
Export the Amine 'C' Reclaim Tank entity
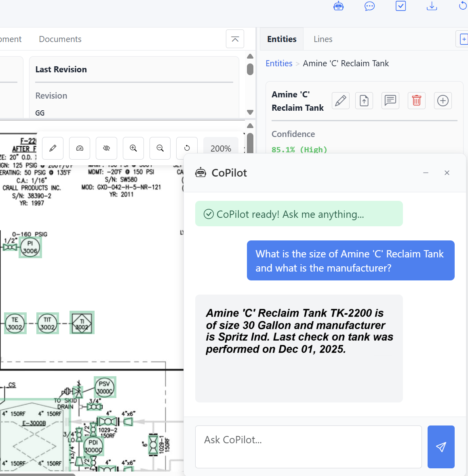pos(364,101)
